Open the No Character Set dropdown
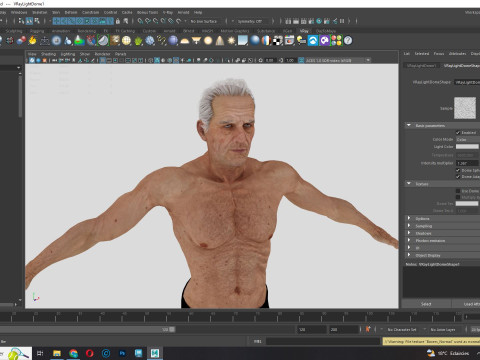Screen dimensions: 480x360 click(x=402, y=330)
